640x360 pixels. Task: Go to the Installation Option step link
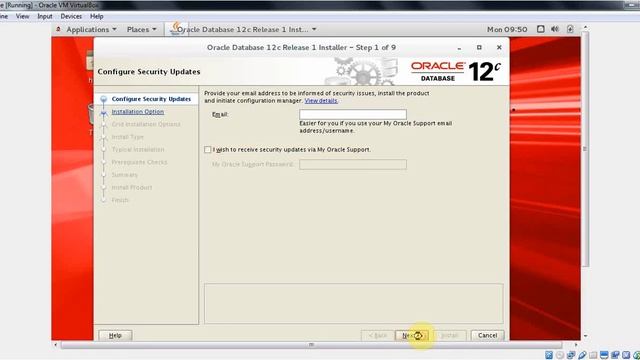click(138, 111)
